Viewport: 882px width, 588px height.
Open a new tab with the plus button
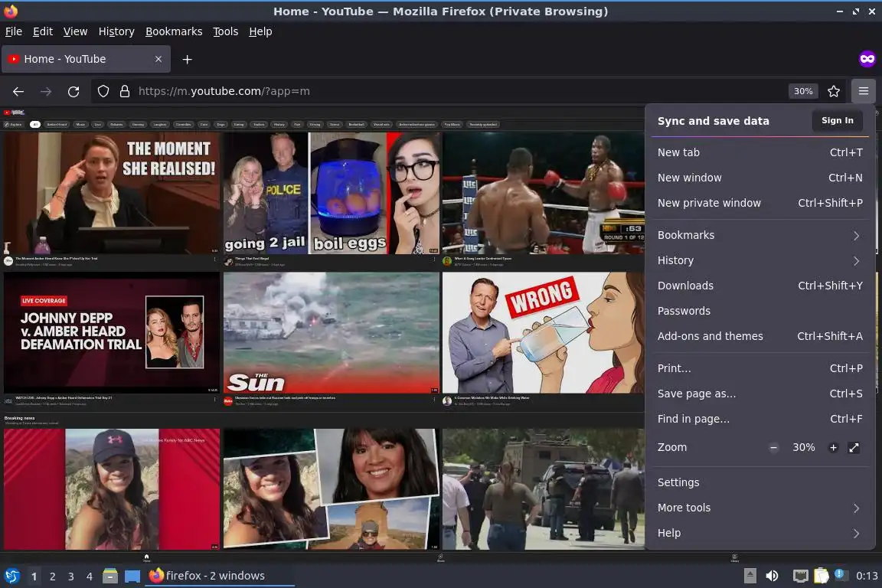[188, 59]
